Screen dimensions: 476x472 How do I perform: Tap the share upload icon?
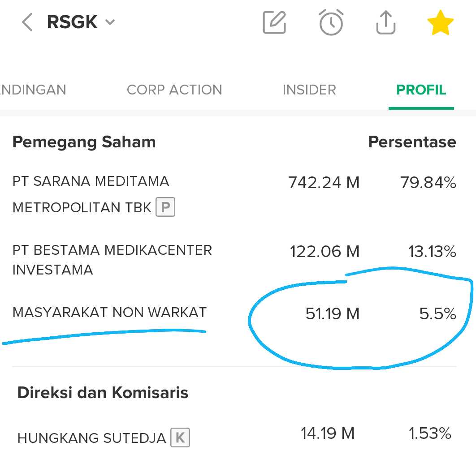coord(385,22)
